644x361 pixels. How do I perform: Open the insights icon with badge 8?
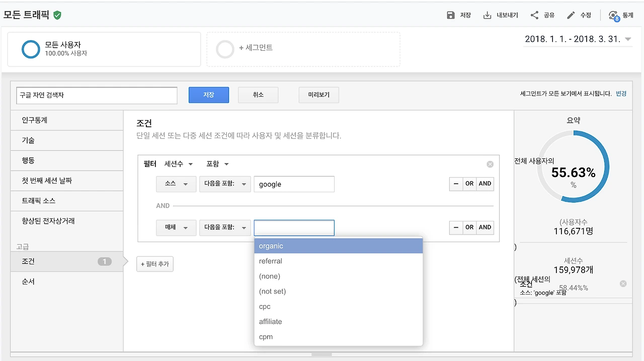(614, 16)
